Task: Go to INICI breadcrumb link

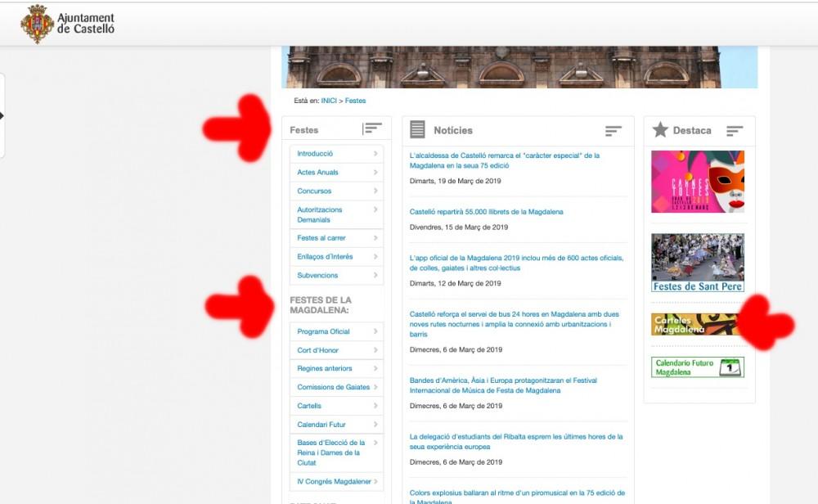Action: point(329,101)
